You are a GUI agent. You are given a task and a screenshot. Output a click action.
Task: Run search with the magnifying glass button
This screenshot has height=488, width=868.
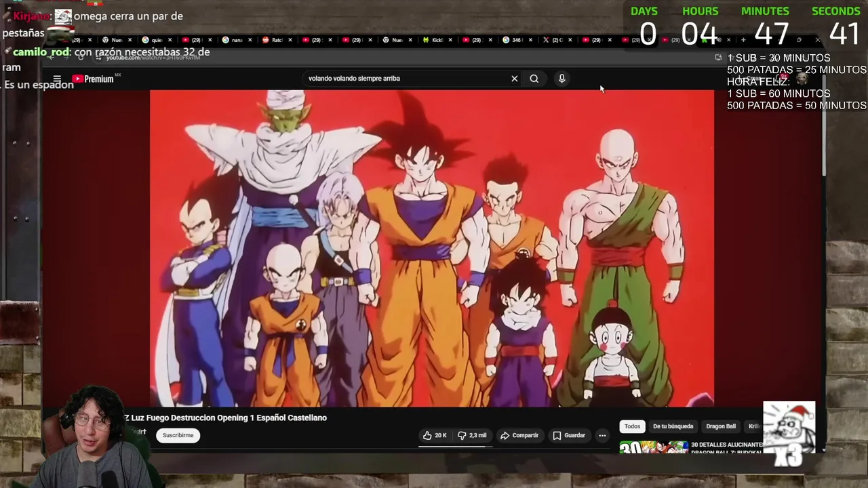click(x=534, y=79)
